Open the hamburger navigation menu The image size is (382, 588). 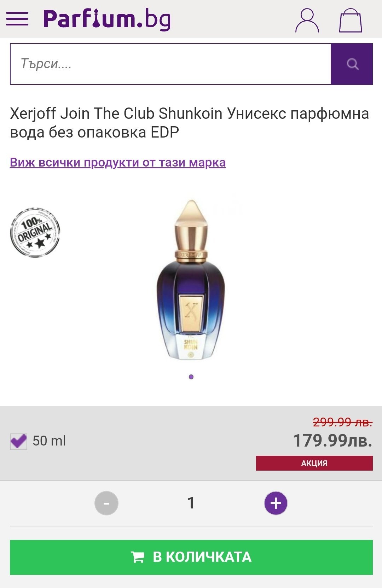[x=17, y=19]
